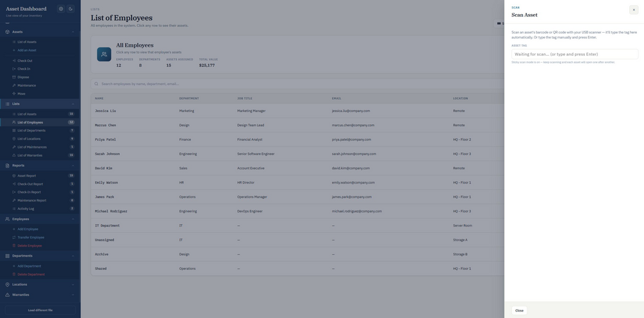
Task: Click the All Employees people card icon
Action: click(104, 54)
